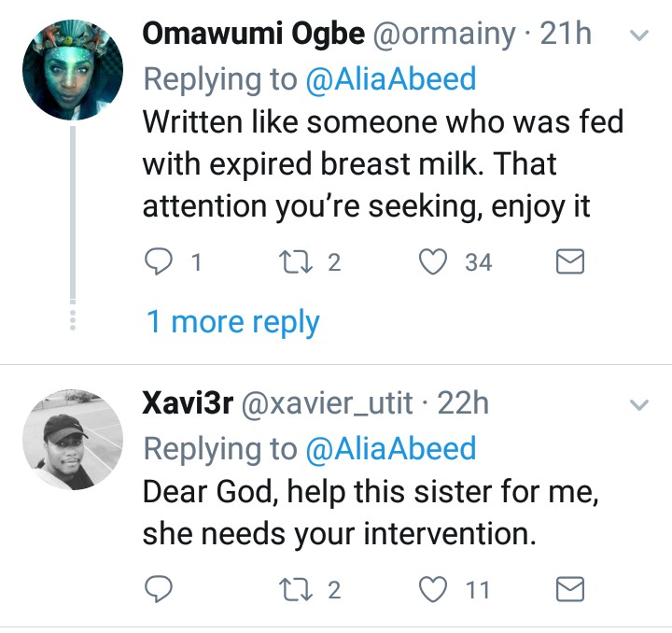Reply to Xavi3r's tweet

pos(160,589)
